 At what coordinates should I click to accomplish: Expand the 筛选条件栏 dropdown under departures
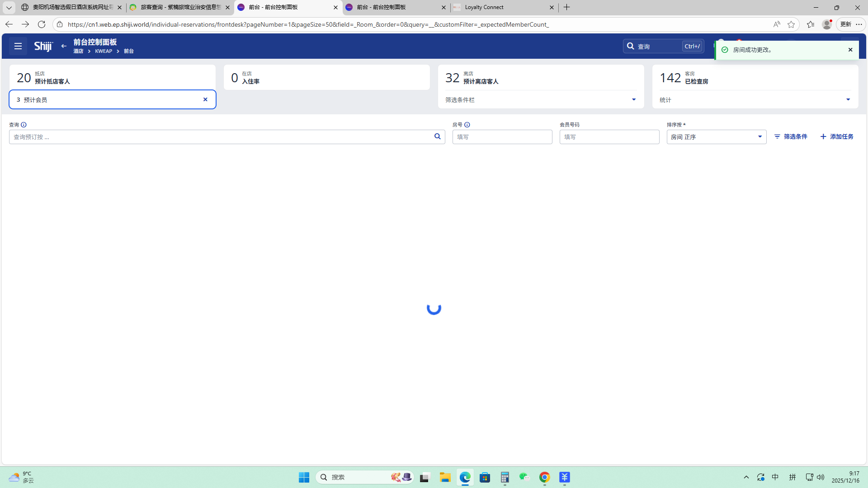point(633,99)
